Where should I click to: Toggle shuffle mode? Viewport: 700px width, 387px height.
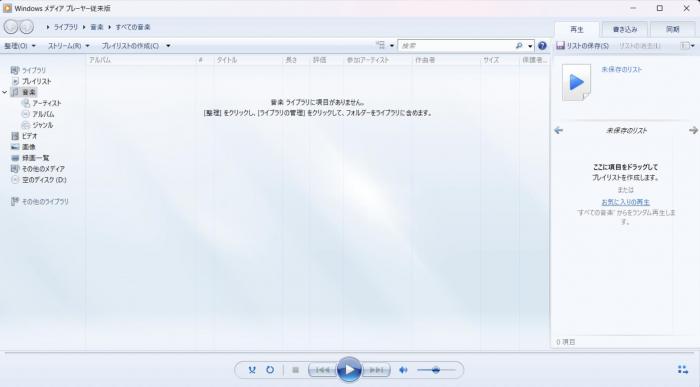[252, 370]
